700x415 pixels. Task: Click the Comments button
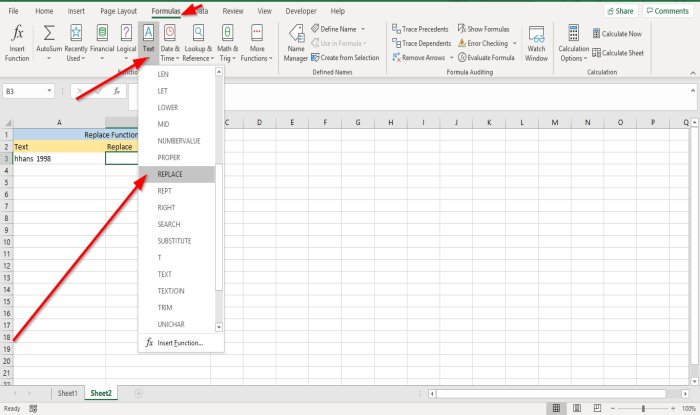(668, 11)
